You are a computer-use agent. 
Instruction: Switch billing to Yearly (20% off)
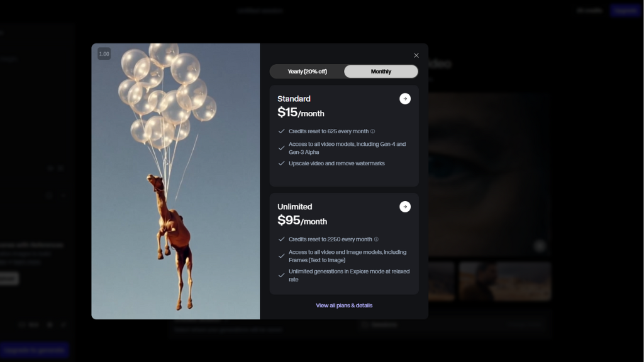307,72
